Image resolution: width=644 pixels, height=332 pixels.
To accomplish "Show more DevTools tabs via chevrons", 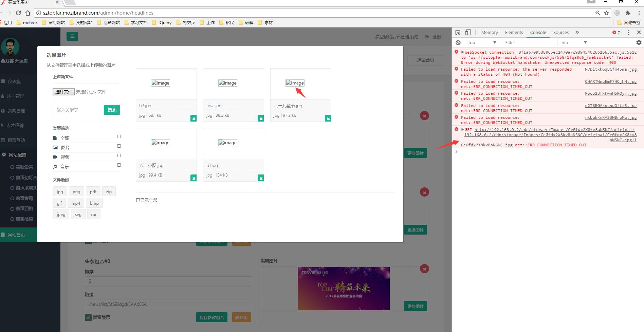I will [577, 33].
